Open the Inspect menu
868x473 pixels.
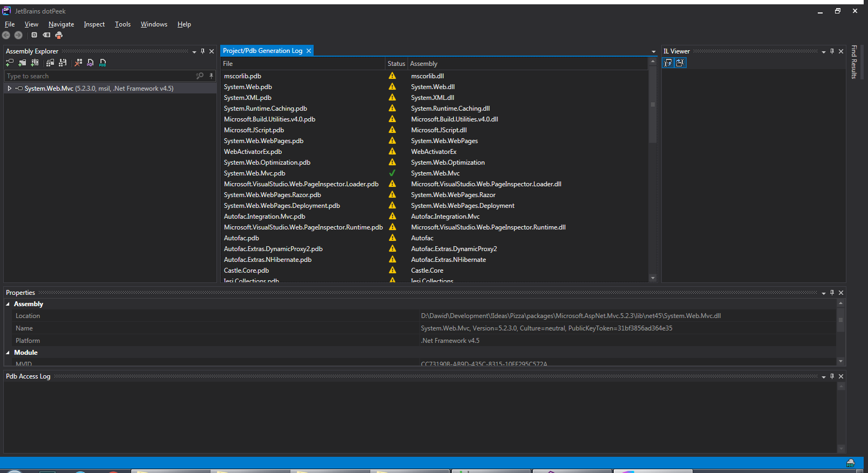pyautogui.click(x=94, y=24)
